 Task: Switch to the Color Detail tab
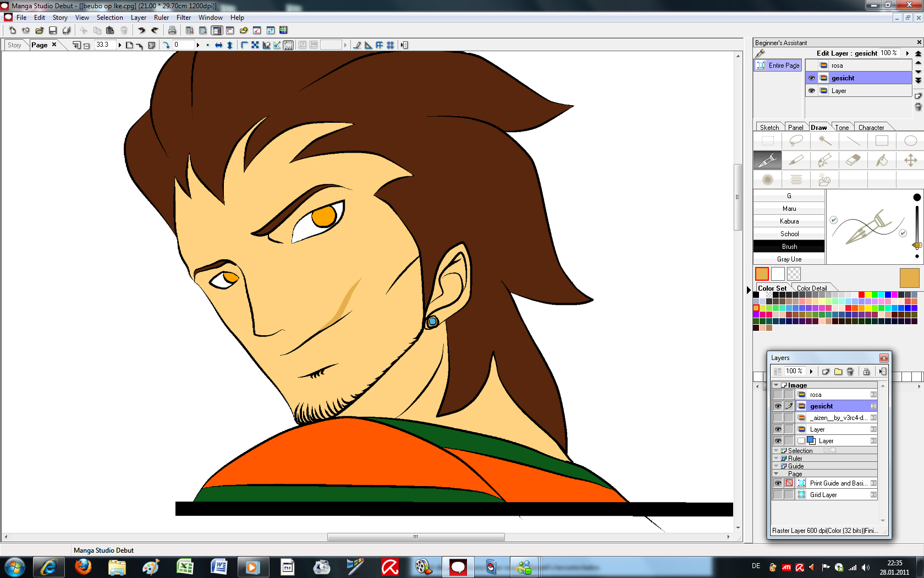(x=812, y=288)
